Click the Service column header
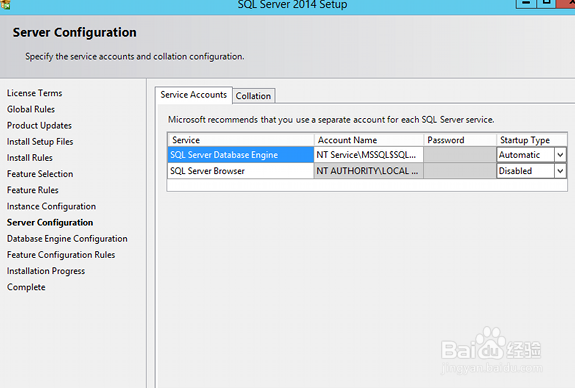The image size is (575, 388). click(x=241, y=140)
